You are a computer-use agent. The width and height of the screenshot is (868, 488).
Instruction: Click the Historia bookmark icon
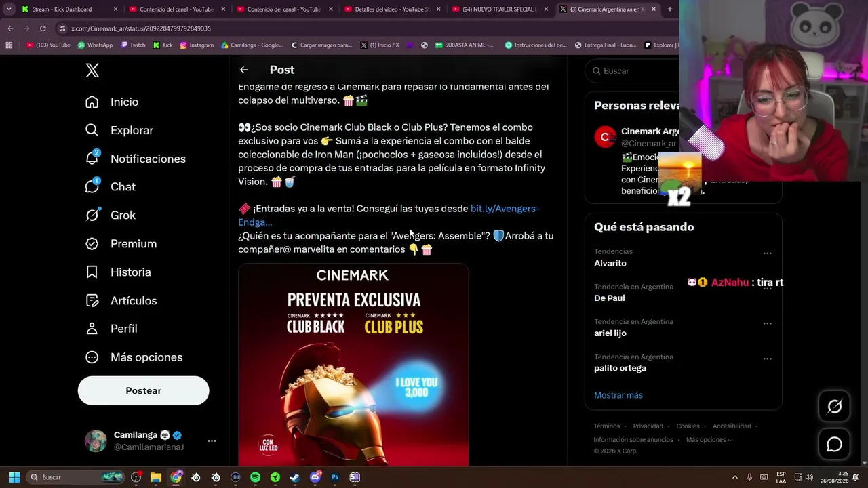92,272
